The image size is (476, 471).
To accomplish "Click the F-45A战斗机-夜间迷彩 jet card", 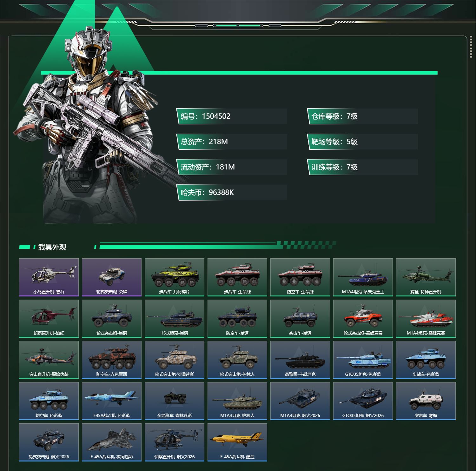I will 112,442.
